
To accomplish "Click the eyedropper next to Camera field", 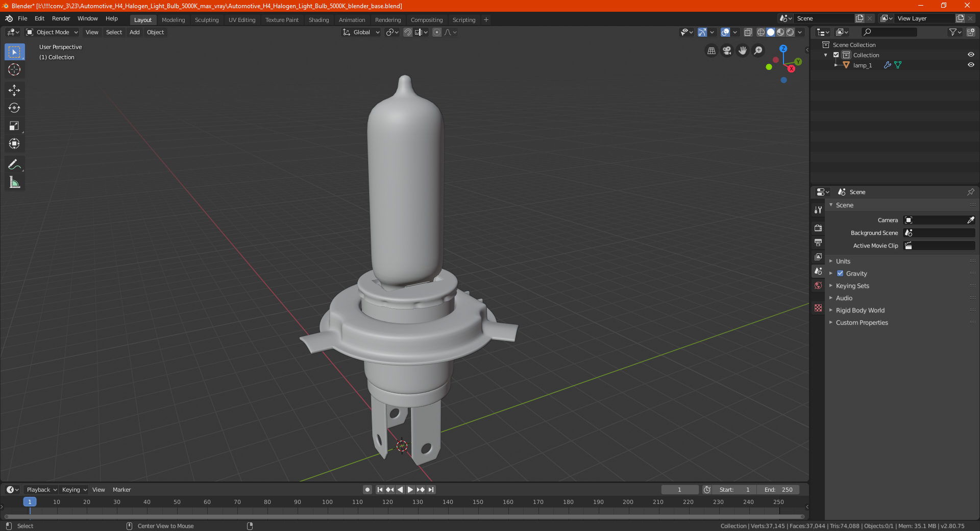I will click(970, 220).
